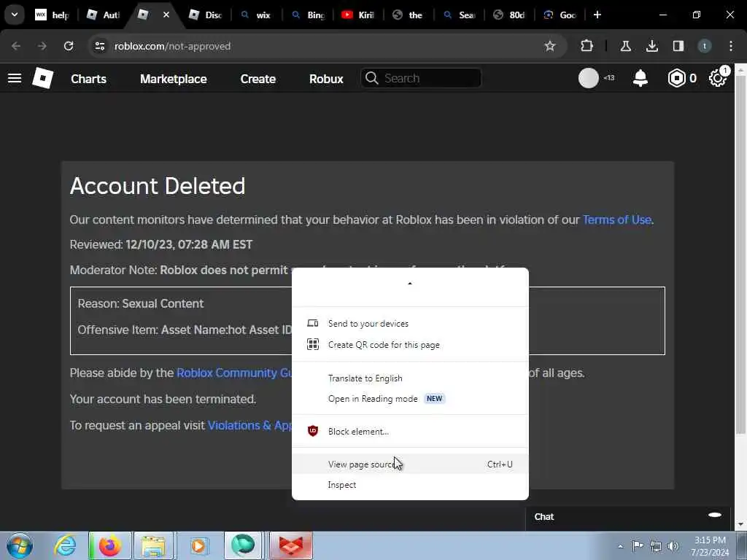This screenshot has width=747, height=560.
Task: Switch to the 'Goo' tab
Action: [560, 15]
